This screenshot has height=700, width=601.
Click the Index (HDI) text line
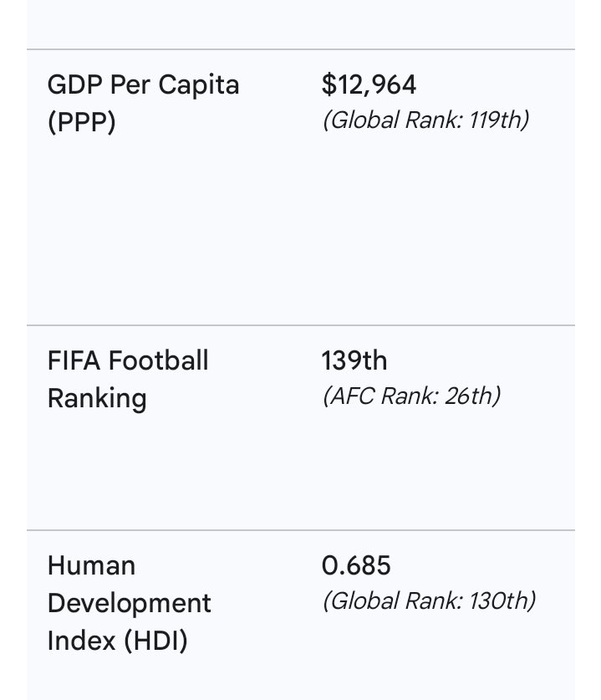click(x=117, y=641)
